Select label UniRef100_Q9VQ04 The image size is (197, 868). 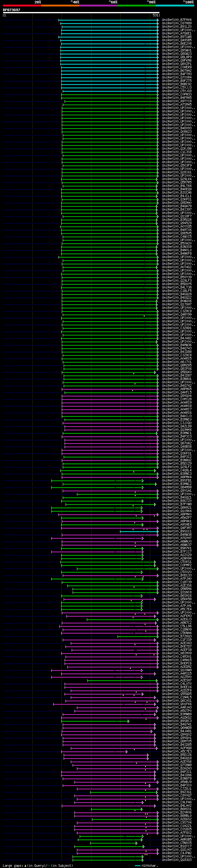[x=176, y=396]
